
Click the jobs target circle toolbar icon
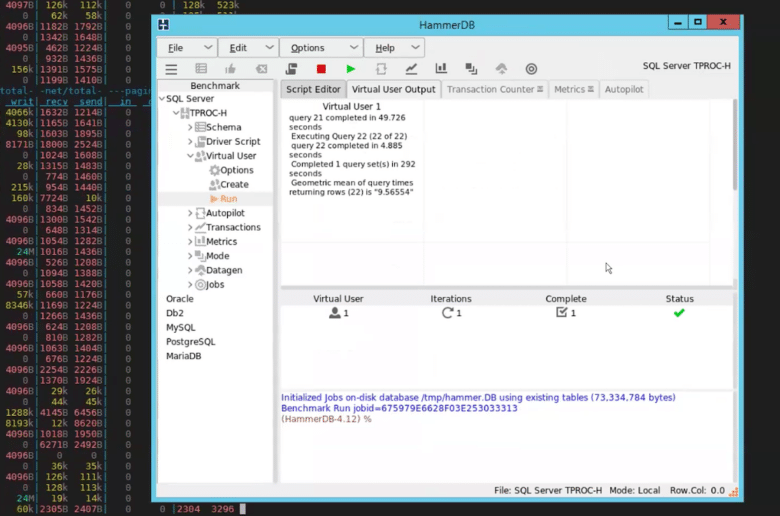point(531,69)
